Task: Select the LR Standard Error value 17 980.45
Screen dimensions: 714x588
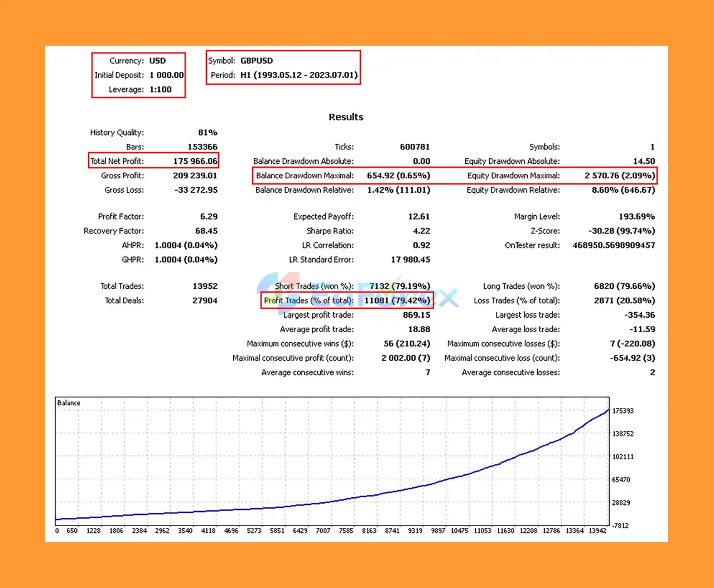Action: pyautogui.click(x=411, y=260)
